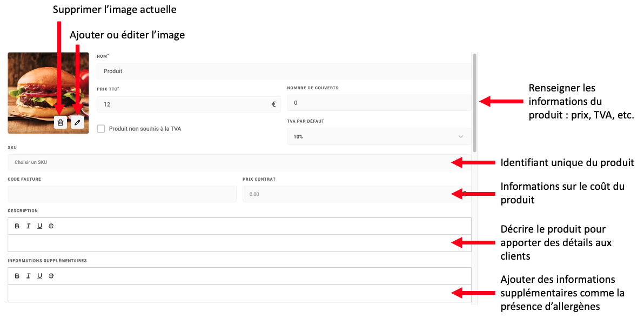Click the trash icon to delete image
This screenshot has height=324, width=644.
click(61, 123)
